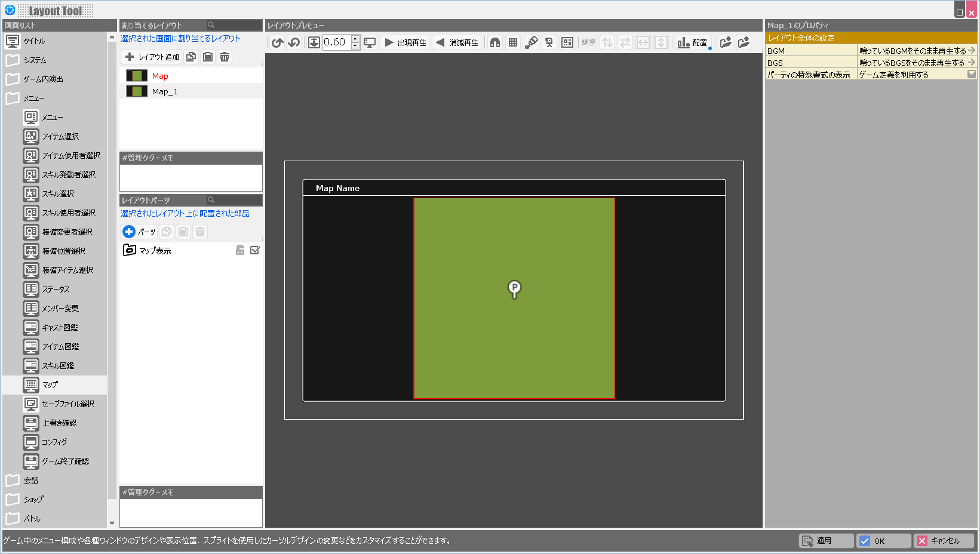Click the lower #管理タグ+メモ memo box
Viewport: 980px width, 554px height.
(x=191, y=513)
